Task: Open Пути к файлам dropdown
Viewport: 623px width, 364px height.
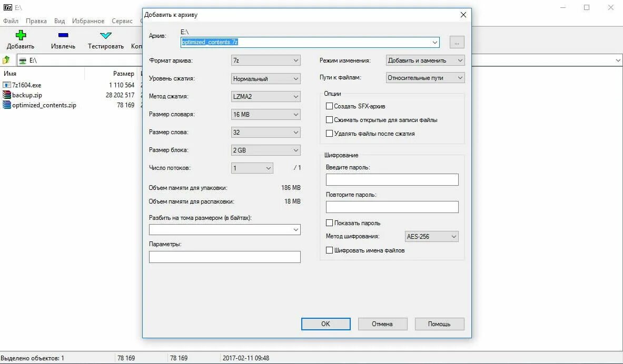Action: click(x=425, y=78)
